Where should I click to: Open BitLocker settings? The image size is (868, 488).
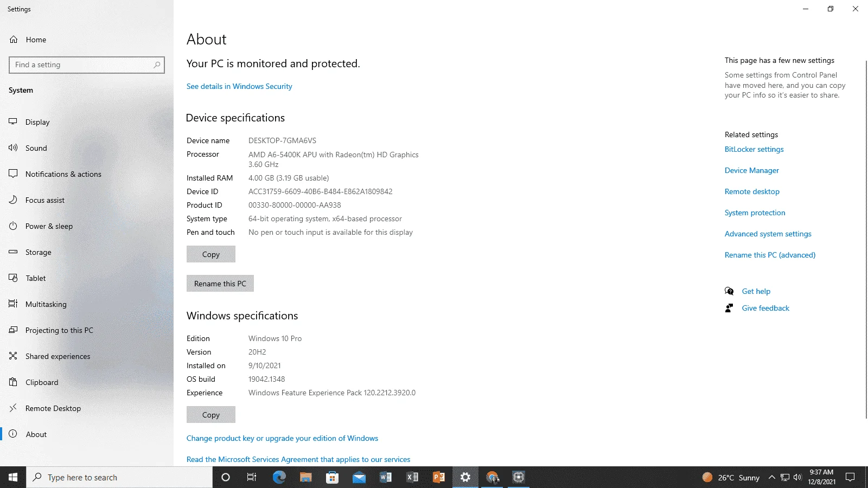point(754,149)
